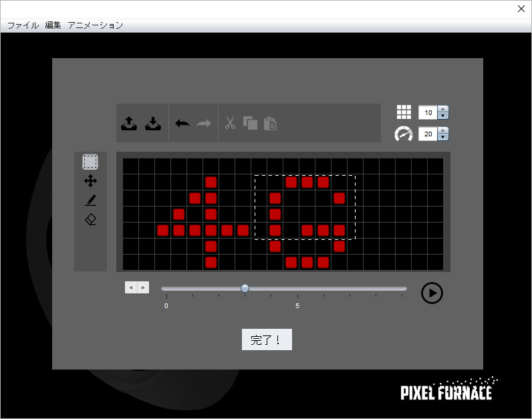Decrease the grid size value below 10
Image resolution: width=532 pixels, height=419 pixels.
442,116
